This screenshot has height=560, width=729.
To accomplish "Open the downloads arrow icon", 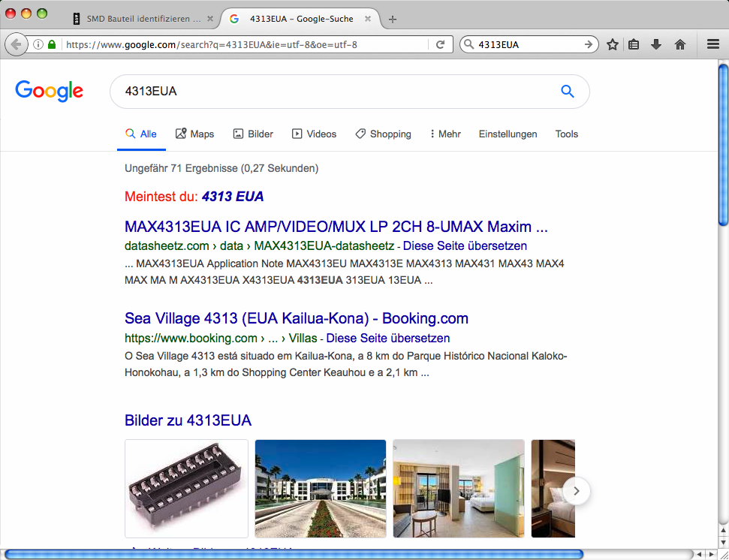I will (656, 44).
